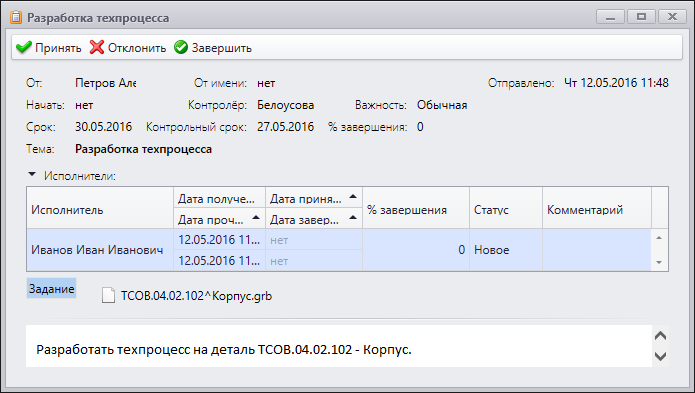The width and height of the screenshot is (695, 393).
Task: Select the Задание tab
Action: point(51,288)
